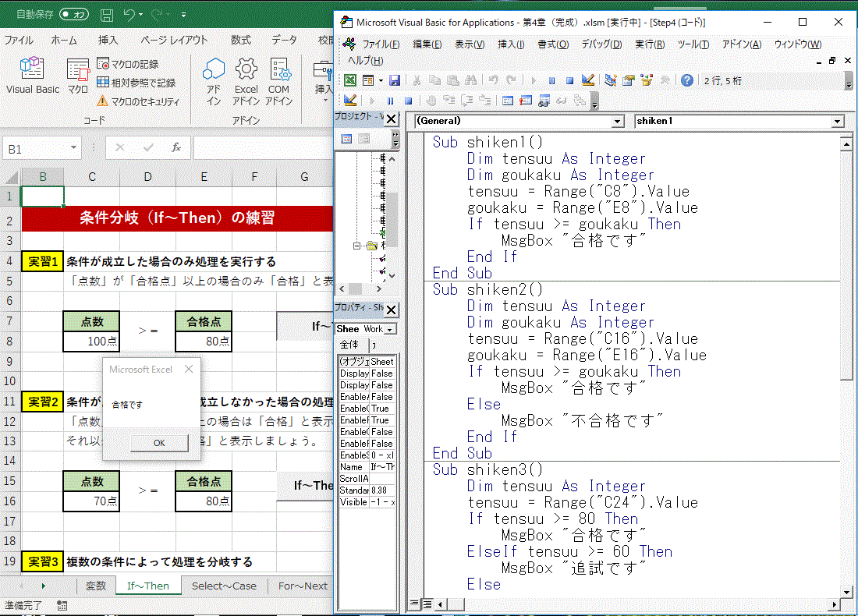This screenshot has width=858, height=616.
Task: Open the shiken1 procedure dropdown
Action: pos(838,121)
